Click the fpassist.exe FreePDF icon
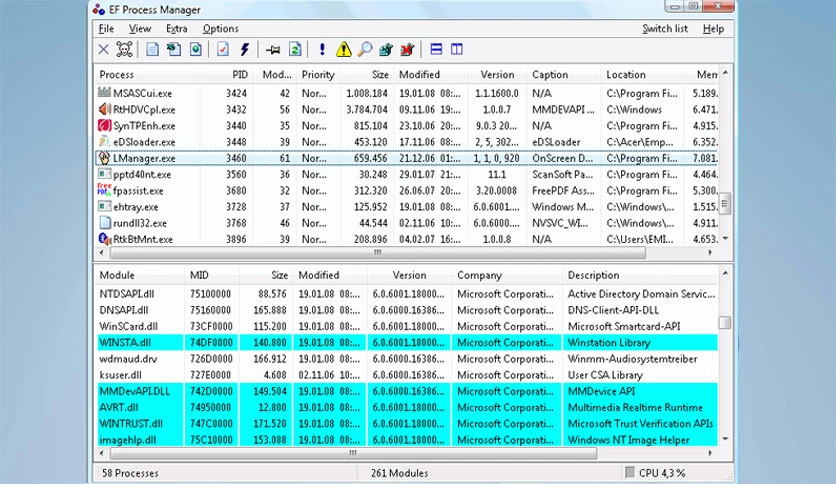 tap(104, 190)
